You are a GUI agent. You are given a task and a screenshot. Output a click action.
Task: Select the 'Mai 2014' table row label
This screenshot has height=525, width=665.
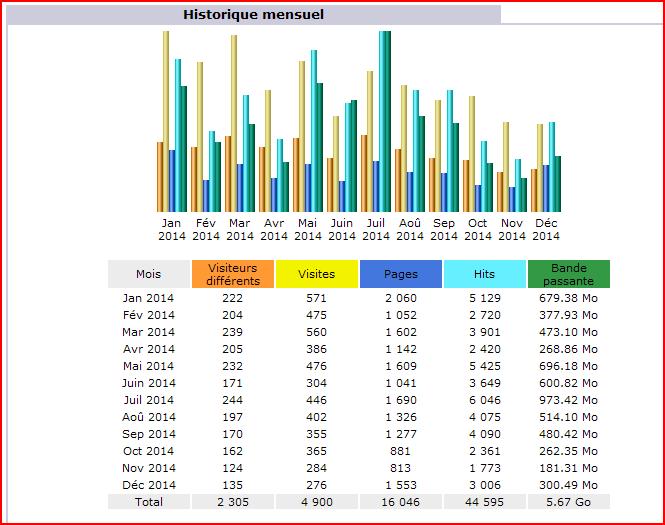point(148,366)
